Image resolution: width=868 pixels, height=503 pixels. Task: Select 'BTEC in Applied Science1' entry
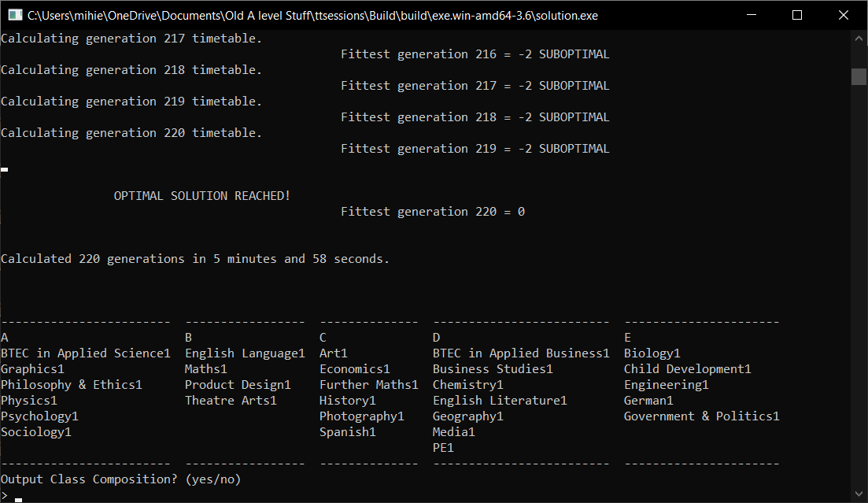tap(85, 353)
